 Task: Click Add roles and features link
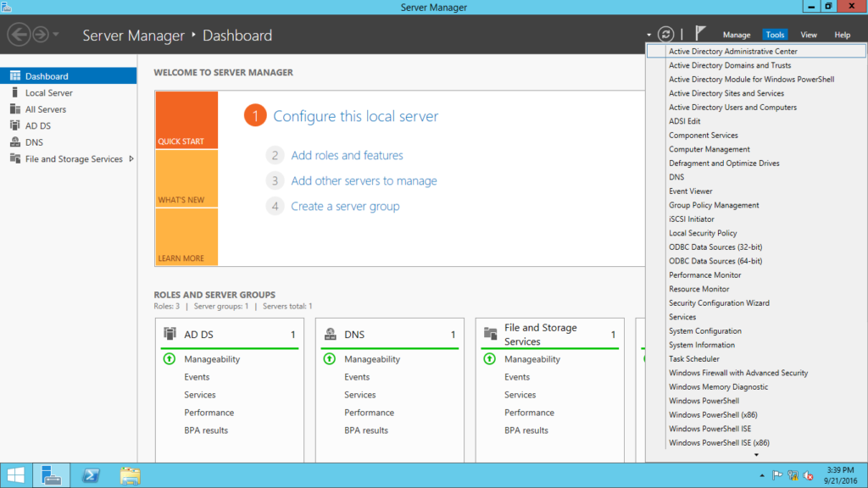[x=347, y=155]
